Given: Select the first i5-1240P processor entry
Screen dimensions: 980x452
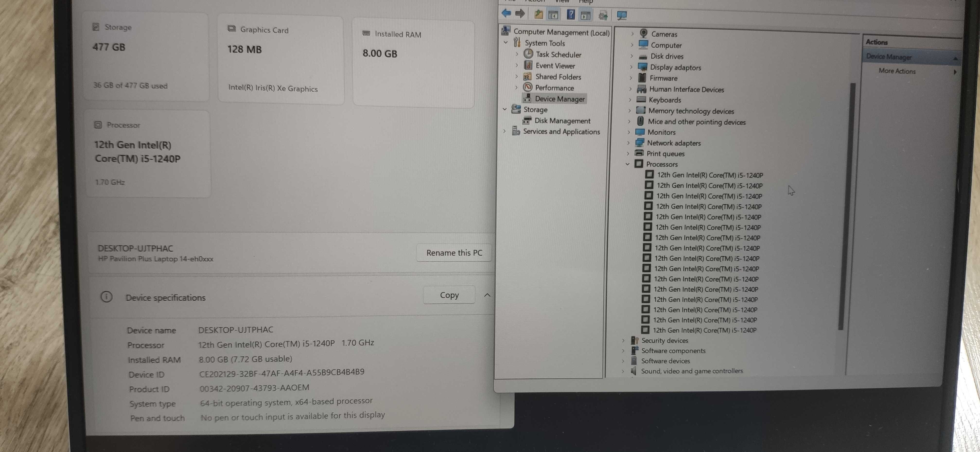Looking at the screenshot, I should 710,175.
